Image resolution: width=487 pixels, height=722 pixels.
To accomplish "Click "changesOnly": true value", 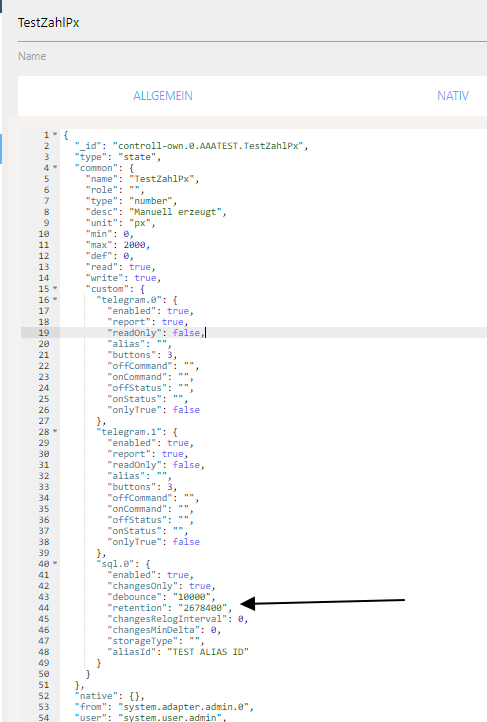I will coord(199,586).
